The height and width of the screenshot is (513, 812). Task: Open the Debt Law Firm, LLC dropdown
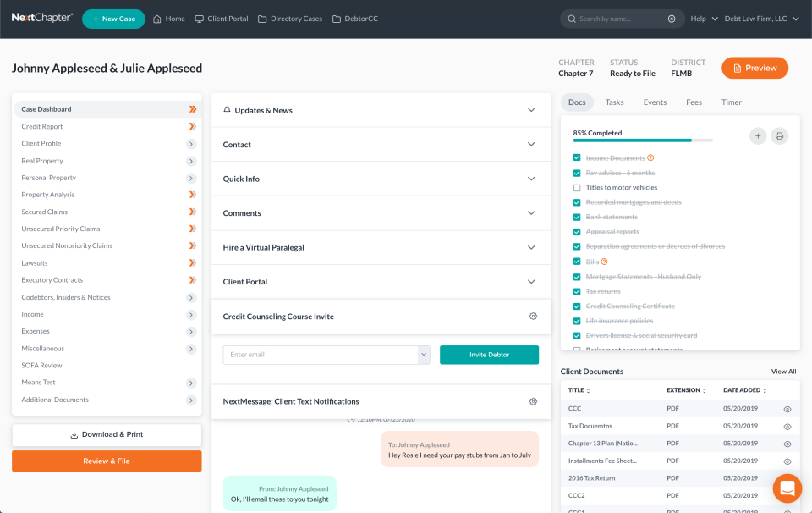pyautogui.click(x=760, y=19)
